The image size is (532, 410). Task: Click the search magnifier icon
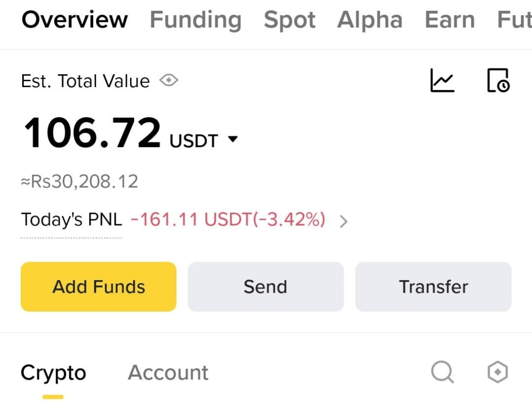click(442, 372)
